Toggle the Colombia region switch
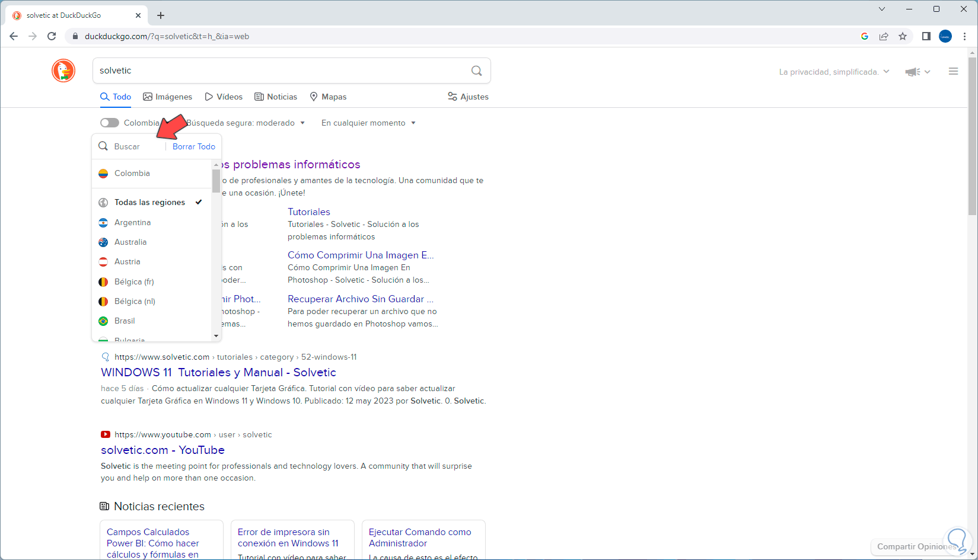978x560 pixels. coord(110,123)
